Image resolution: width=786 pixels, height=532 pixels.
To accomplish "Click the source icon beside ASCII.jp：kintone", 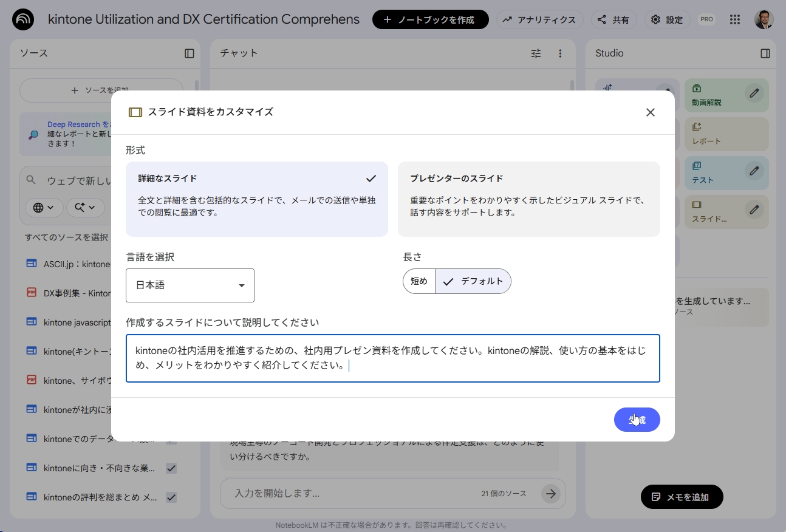I will [32, 263].
